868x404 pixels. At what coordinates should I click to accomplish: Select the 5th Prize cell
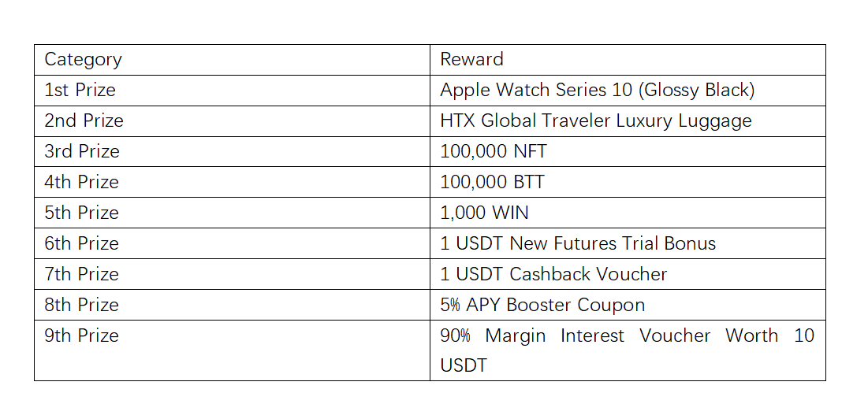82,213
